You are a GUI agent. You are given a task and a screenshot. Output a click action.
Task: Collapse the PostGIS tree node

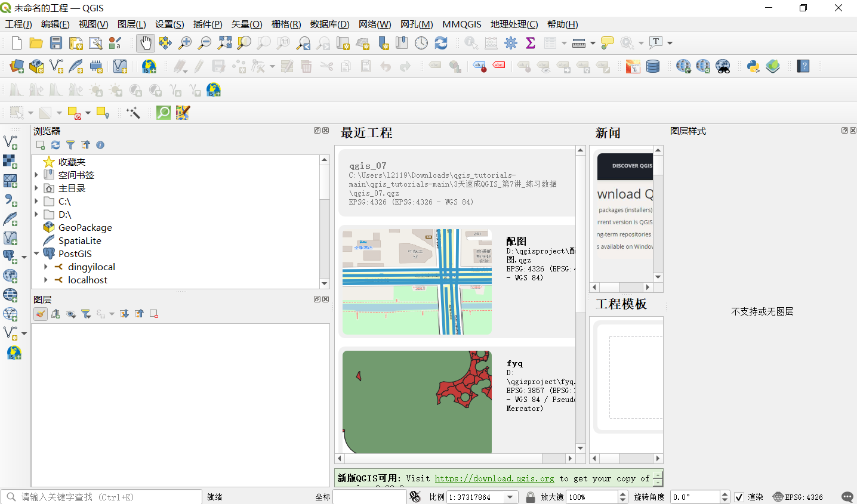[x=36, y=253]
